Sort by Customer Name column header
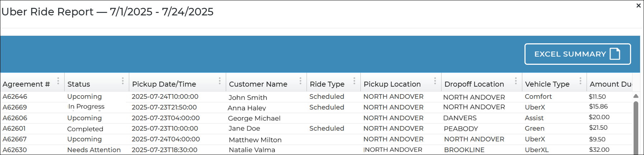 (x=258, y=84)
